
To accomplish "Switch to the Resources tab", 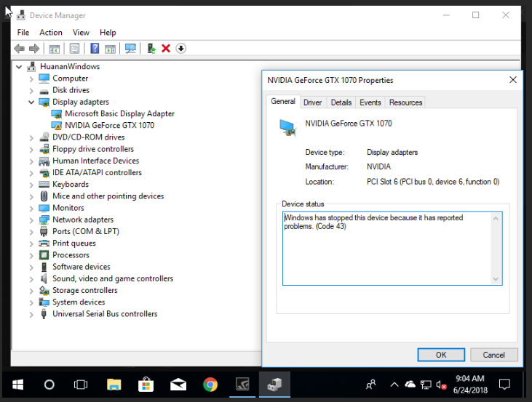I will point(405,102).
